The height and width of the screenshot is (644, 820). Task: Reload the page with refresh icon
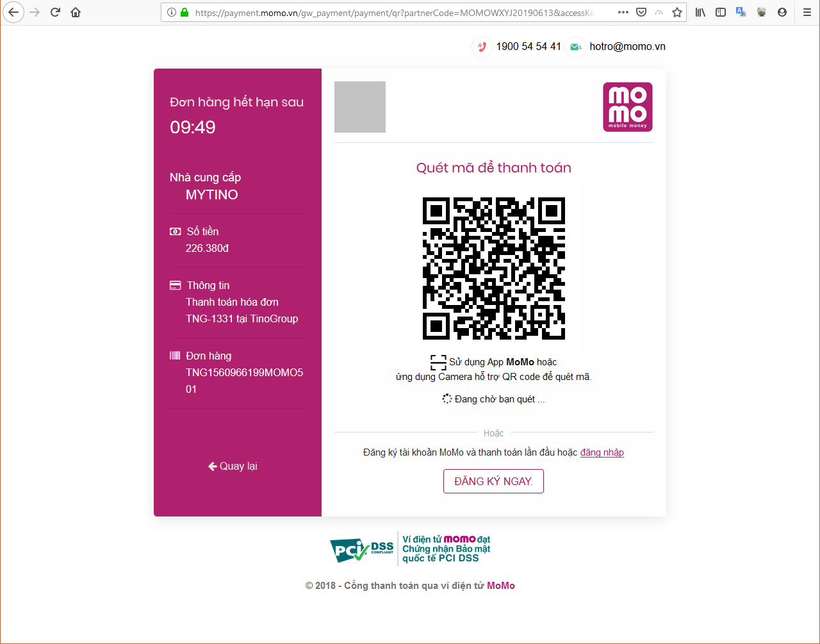55,12
